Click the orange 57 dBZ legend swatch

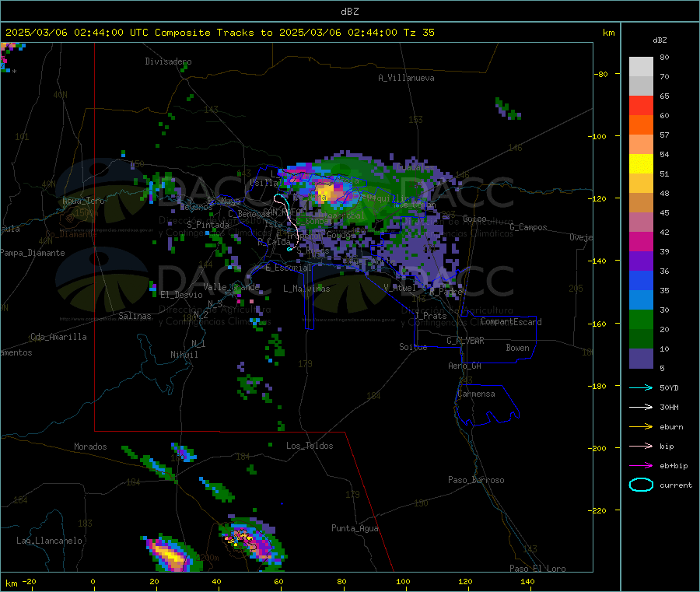[x=641, y=125]
